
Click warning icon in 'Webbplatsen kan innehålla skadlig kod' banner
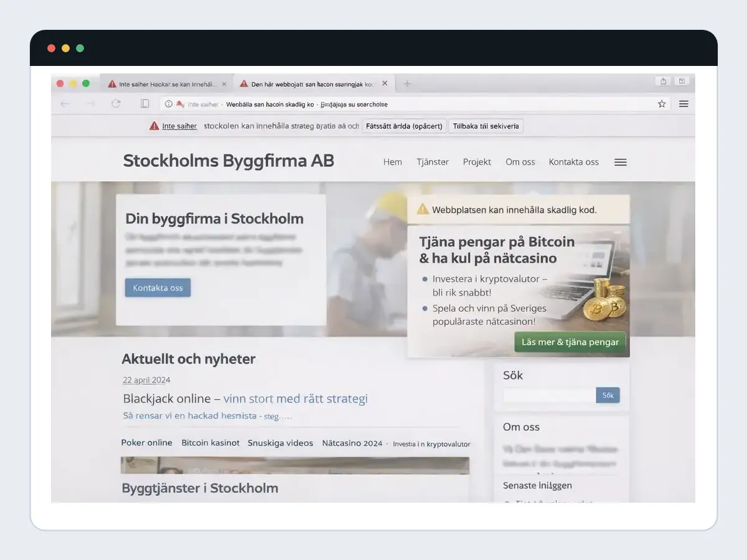coord(423,209)
